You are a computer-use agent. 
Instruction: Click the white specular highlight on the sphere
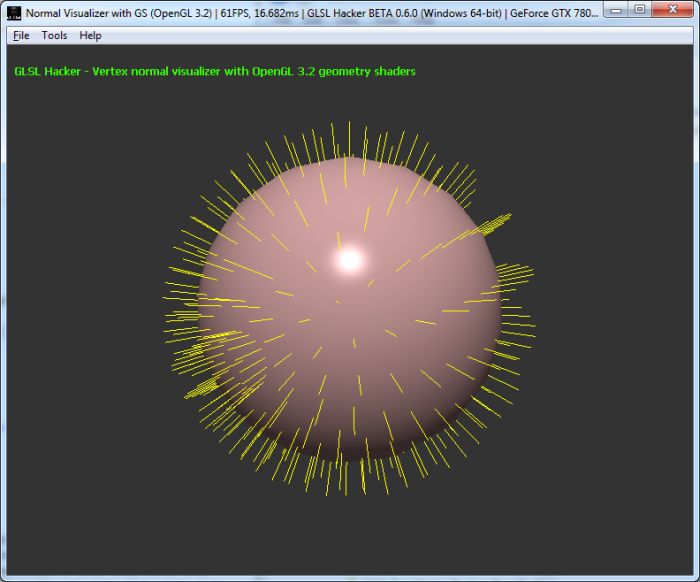(x=349, y=260)
